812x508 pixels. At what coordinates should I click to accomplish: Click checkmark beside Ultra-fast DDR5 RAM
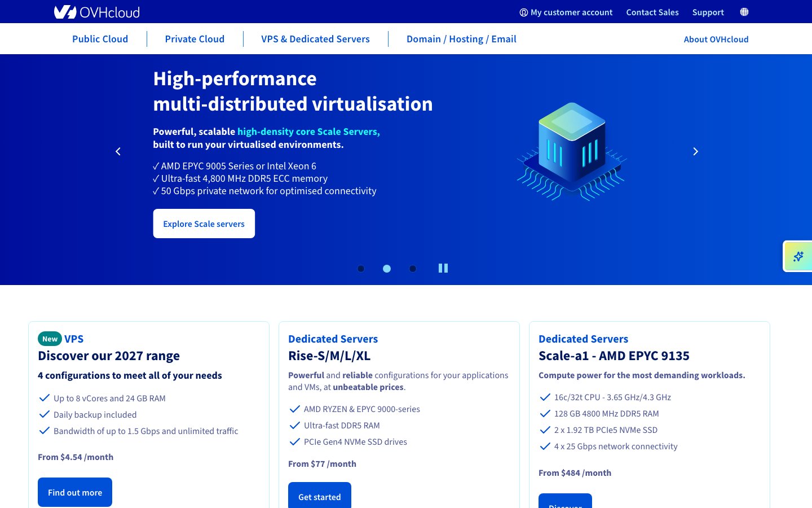pos(295,425)
